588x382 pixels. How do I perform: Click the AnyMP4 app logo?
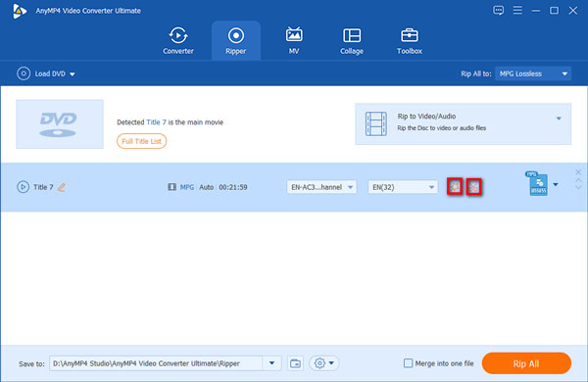20,11
